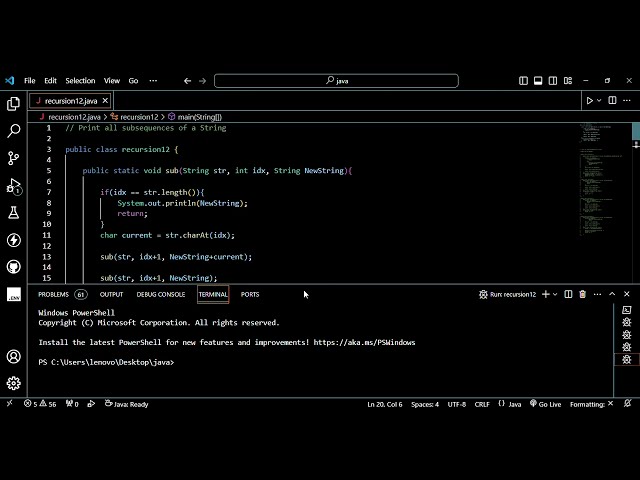The height and width of the screenshot is (480, 640).
Task: Open the GitHub view in activity bar
Action: pyautogui.click(x=13, y=267)
